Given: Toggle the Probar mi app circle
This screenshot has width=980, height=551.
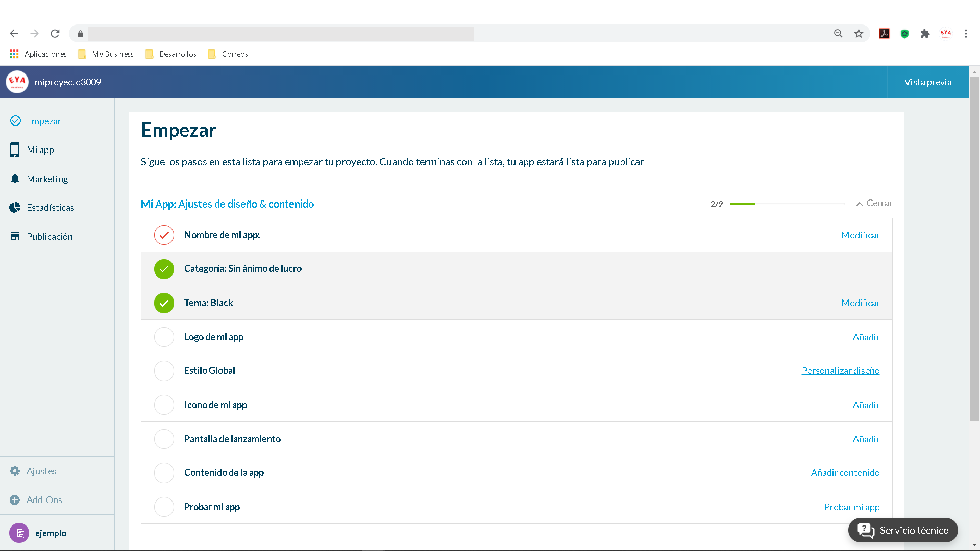Looking at the screenshot, I should [x=164, y=507].
